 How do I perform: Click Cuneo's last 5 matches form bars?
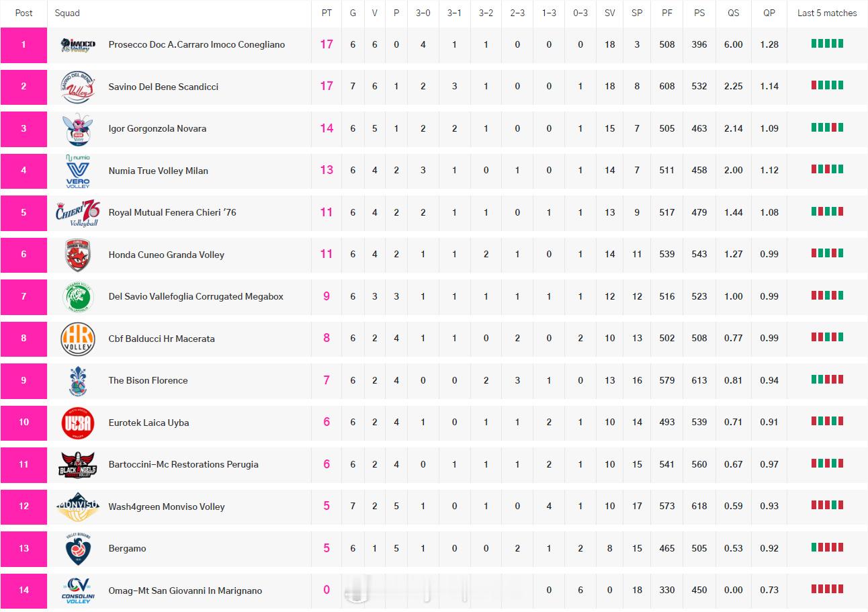point(827,253)
